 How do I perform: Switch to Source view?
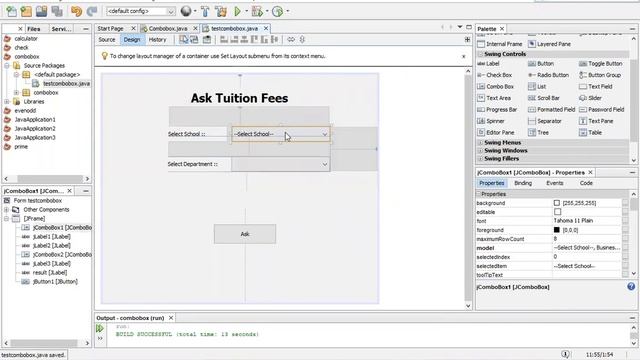pyautogui.click(x=107, y=40)
